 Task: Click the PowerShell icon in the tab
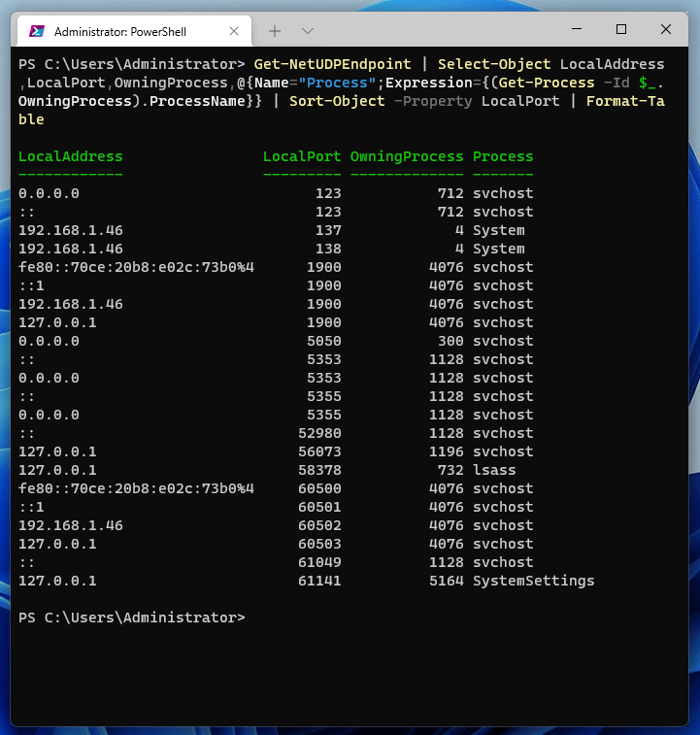[37, 31]
